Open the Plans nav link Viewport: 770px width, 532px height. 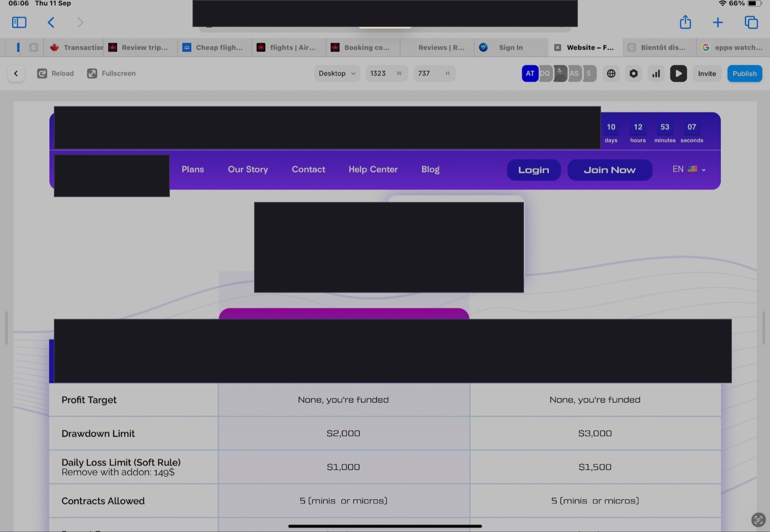click(193, 169)
